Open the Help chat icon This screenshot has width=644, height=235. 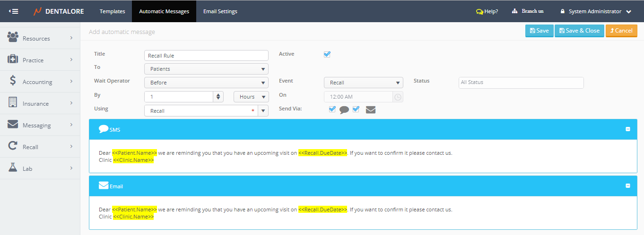[x=479, y=11]
